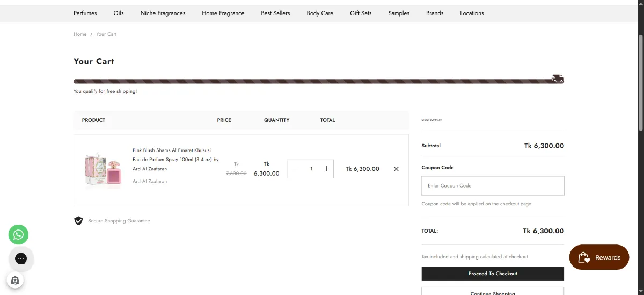This screenshot has height=295, width=644.
Task: Click the delivery truck icon on progress bar
Action: [558, 78]
